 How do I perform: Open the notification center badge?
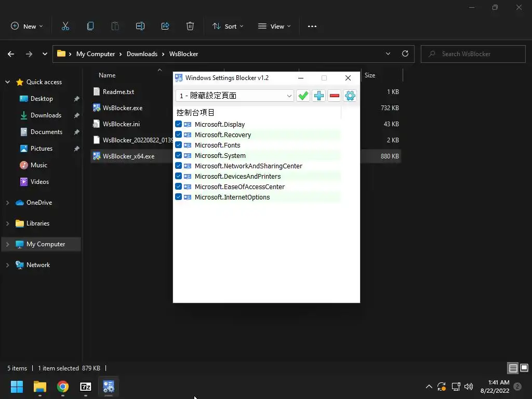(517, 387)
